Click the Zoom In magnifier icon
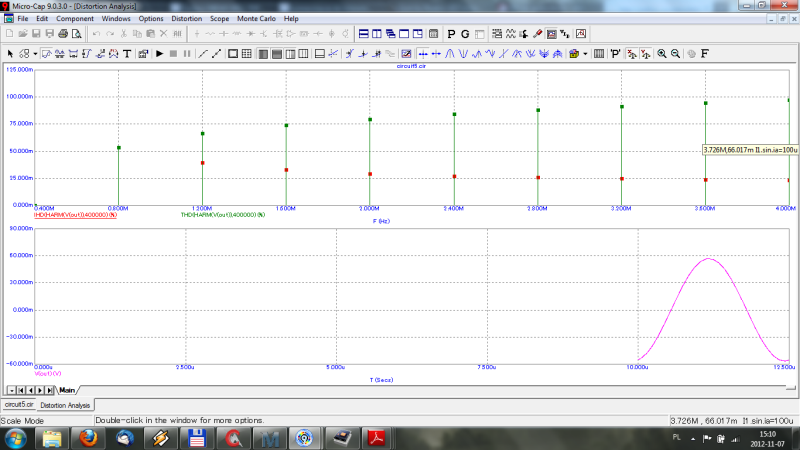 [x=662, y=54]
